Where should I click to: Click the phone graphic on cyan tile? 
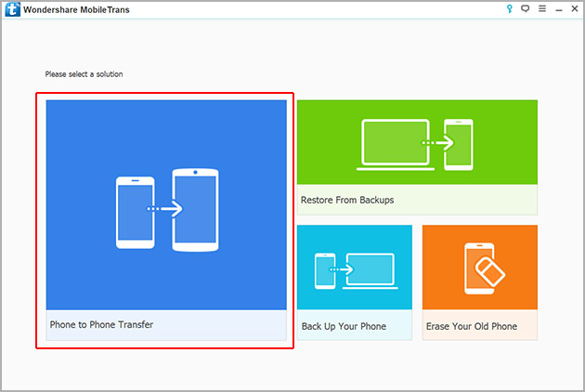click(x=326, y=270)
